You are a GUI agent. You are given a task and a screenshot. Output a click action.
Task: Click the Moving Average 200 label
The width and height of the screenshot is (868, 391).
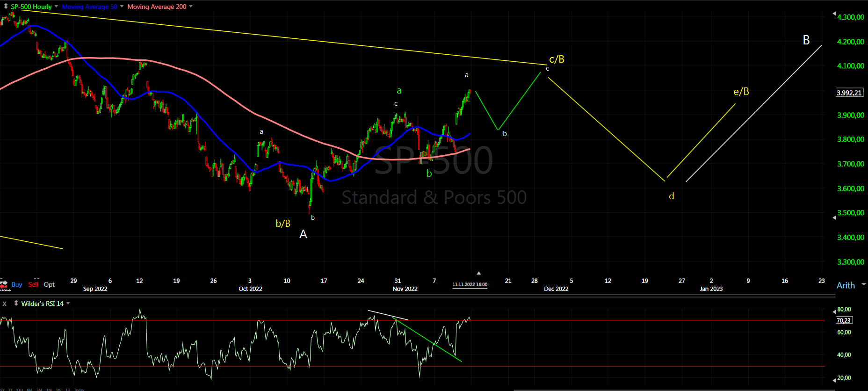[x=157, y=7]
